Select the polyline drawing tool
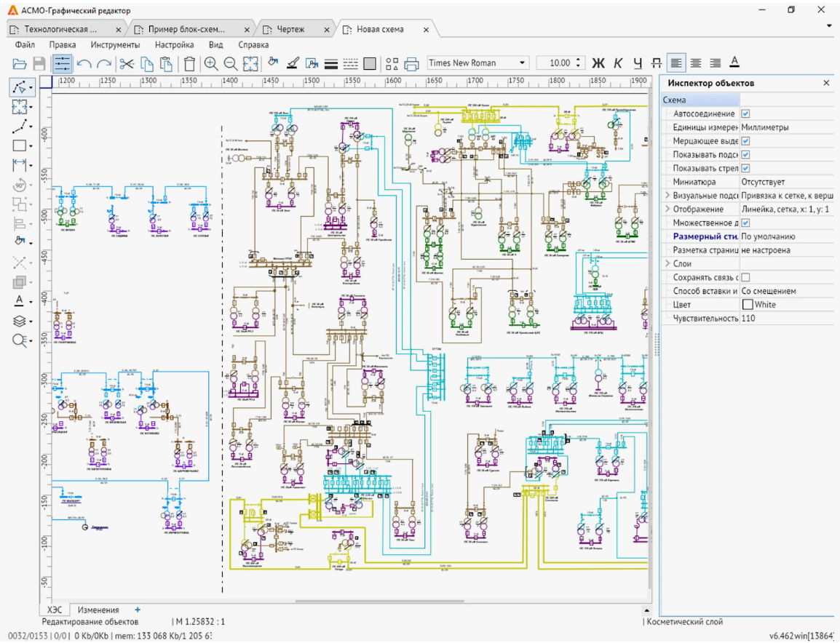 click(20, 127)
